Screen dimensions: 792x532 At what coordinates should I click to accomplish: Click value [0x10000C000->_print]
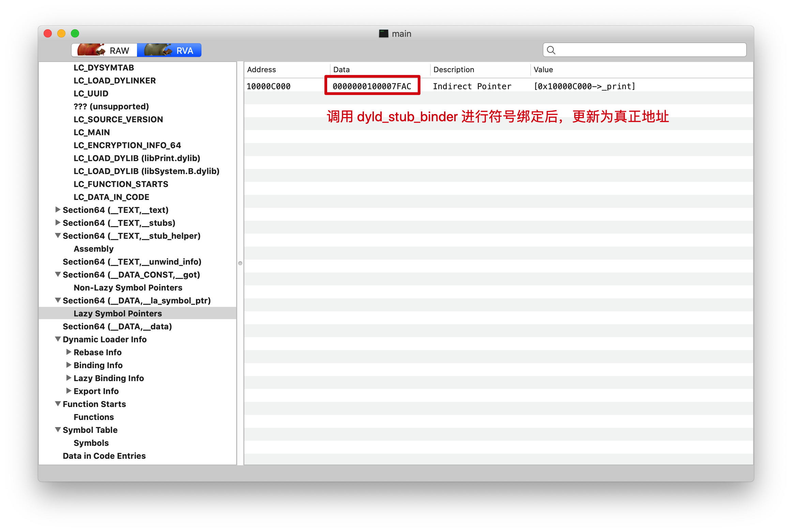[584, 86]
